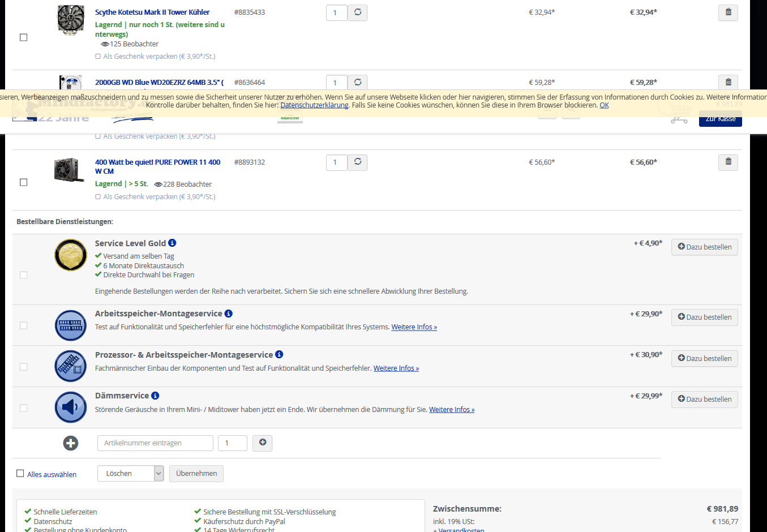
Task: Click the Zwischensumme total € 981,89
Action: tap(722, 509)
